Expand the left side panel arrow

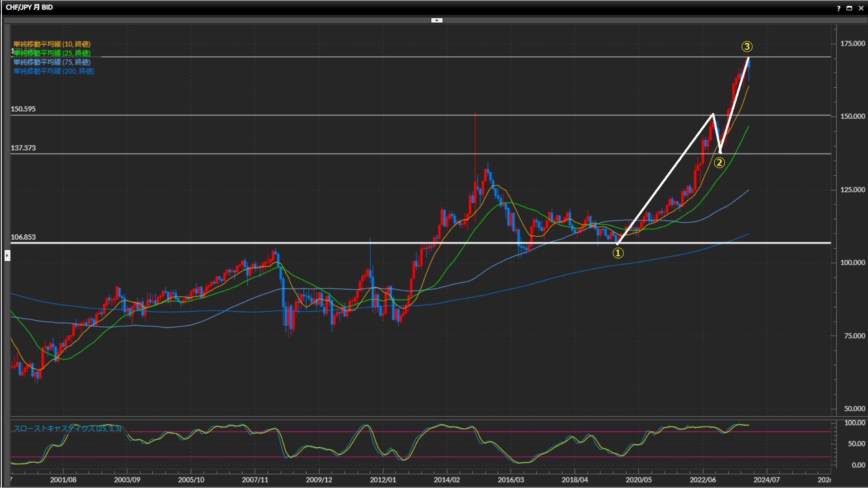[7, 256]
